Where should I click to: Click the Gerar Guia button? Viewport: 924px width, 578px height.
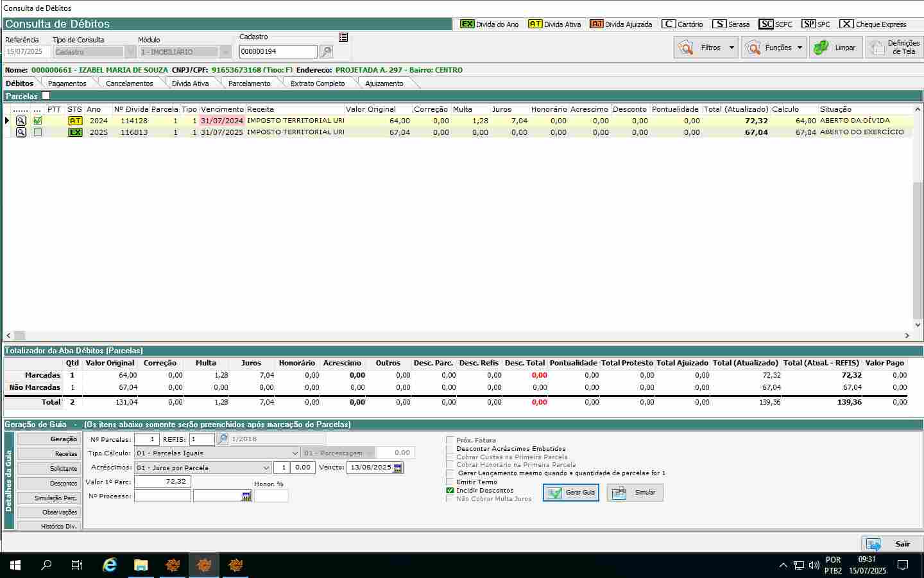click(x=571, y=493)
